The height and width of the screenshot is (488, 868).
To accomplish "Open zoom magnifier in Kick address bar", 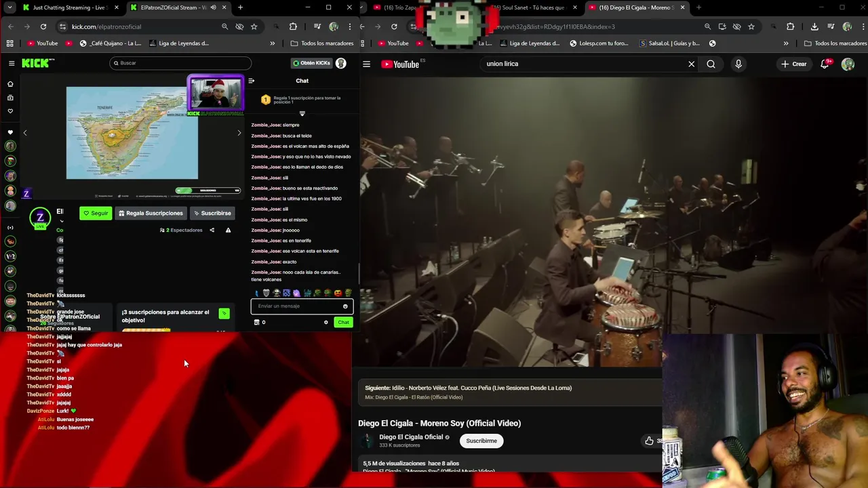I will (x=224, y=26).
